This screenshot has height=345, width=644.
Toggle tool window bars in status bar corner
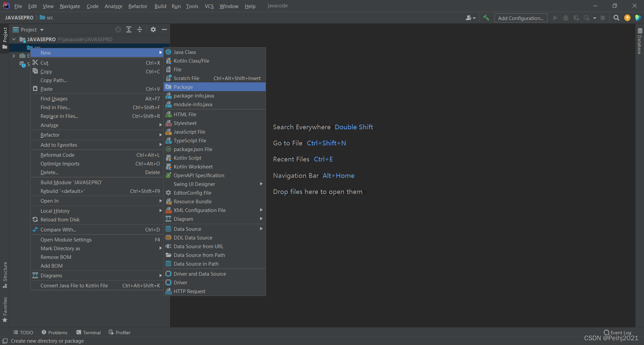click(5, 341)
